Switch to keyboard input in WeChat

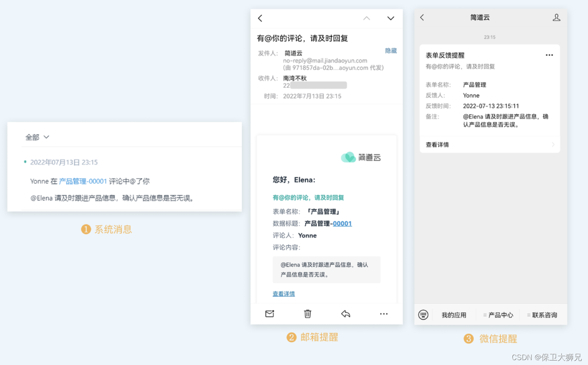click(x=423, y=315)
